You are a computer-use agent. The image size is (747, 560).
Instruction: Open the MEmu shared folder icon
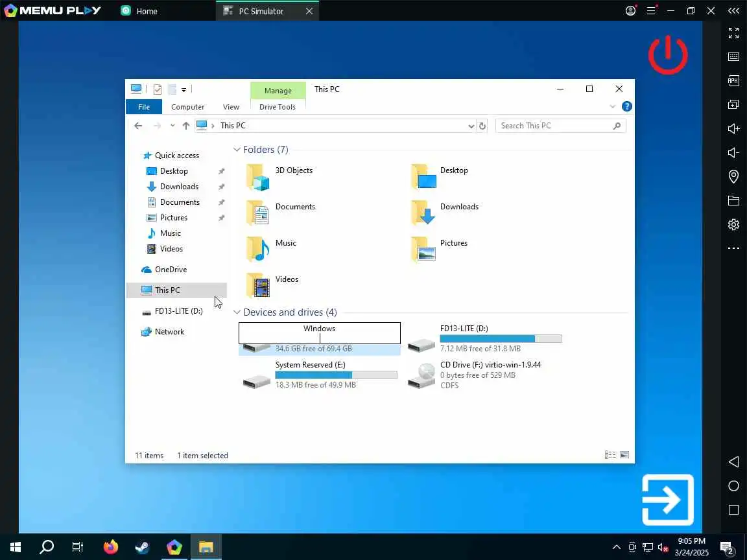[x=733, y=200]
